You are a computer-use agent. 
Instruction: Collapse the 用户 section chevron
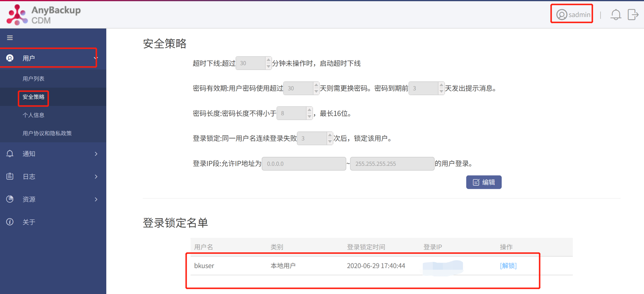(x=95, y=58)
